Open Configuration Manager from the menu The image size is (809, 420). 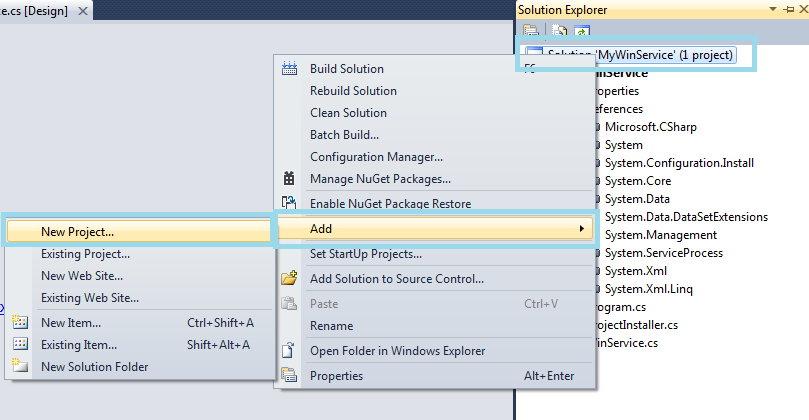pyautogui.click(x=376, y=156)
